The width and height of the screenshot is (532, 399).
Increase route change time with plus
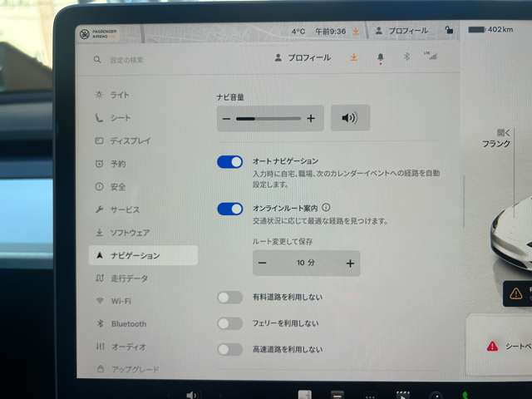(x=350, y=264)
